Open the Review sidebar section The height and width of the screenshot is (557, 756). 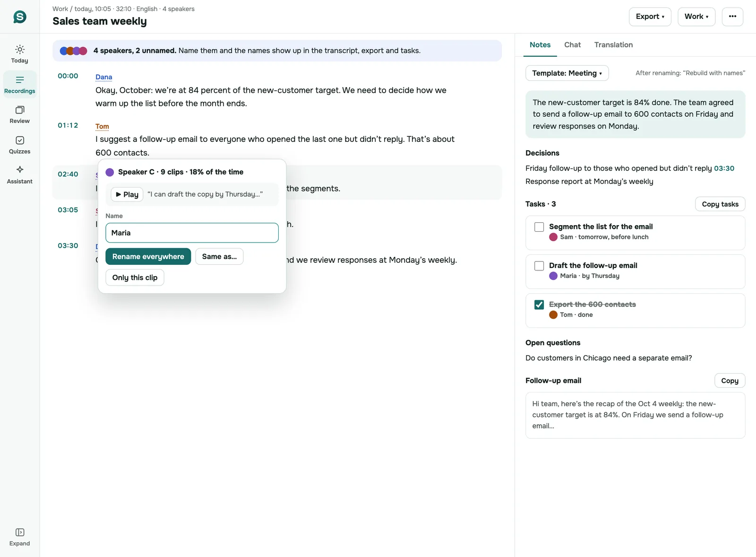point(20,114)
